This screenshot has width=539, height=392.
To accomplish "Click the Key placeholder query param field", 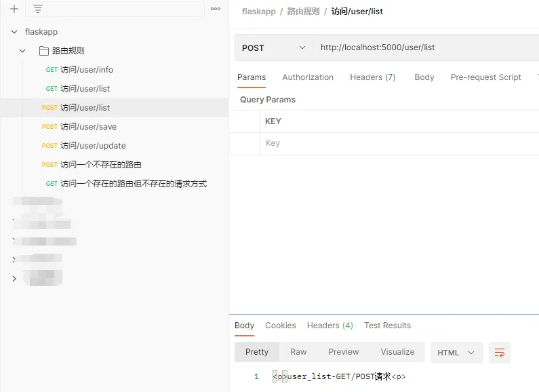I will (399, 143).
